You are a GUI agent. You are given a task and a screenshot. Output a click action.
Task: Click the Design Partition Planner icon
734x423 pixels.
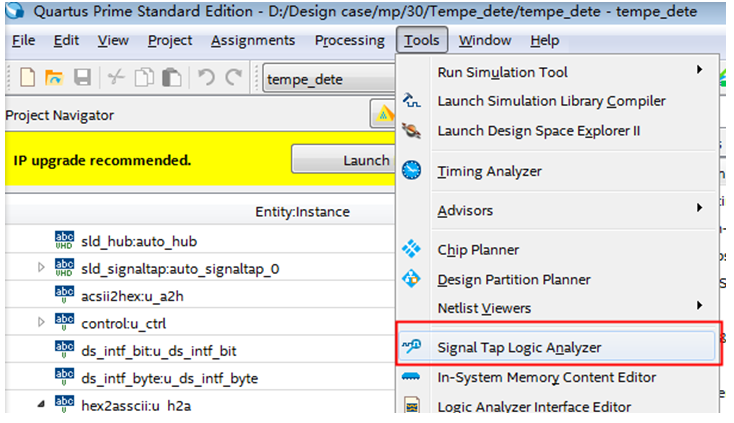tap(411, 279)
